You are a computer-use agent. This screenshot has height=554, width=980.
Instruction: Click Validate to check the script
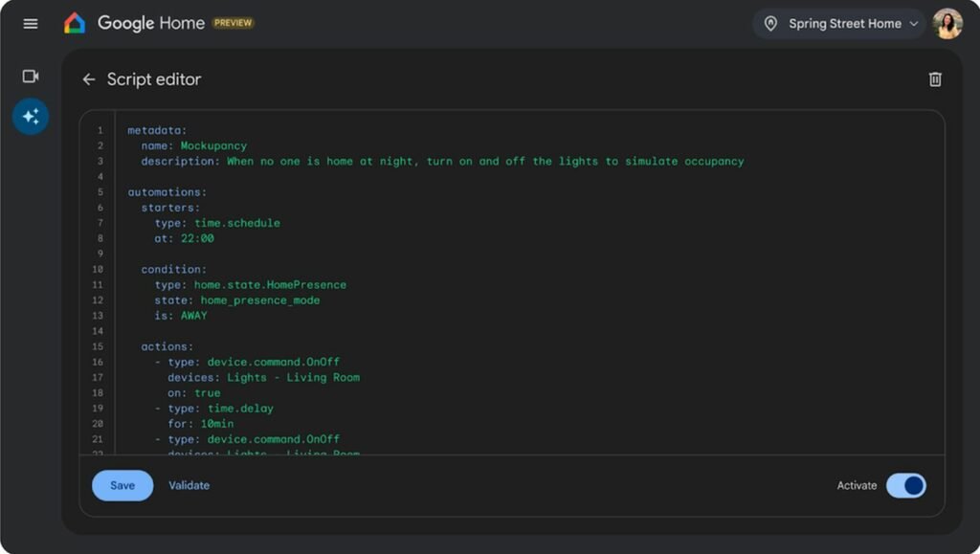(x=189, y=485)
